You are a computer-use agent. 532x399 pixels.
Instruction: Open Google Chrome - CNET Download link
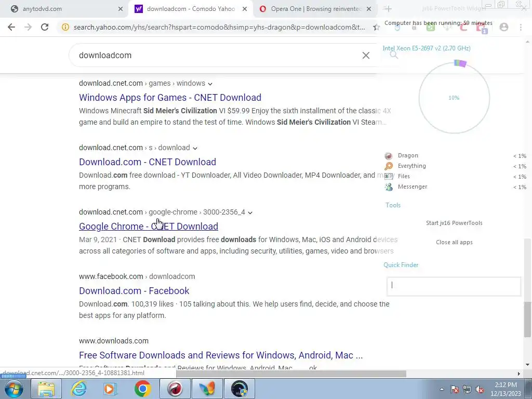149,227
